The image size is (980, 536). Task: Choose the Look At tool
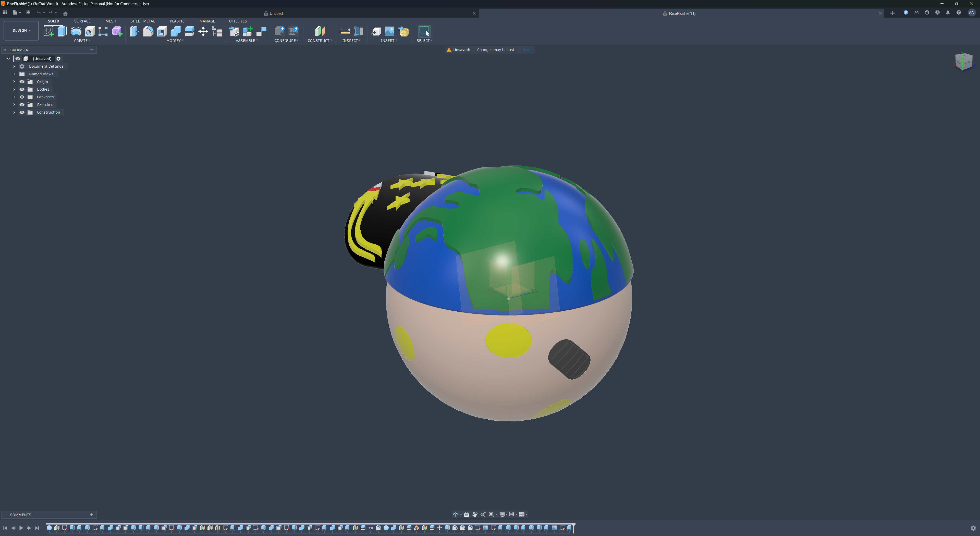coord(467,514)
